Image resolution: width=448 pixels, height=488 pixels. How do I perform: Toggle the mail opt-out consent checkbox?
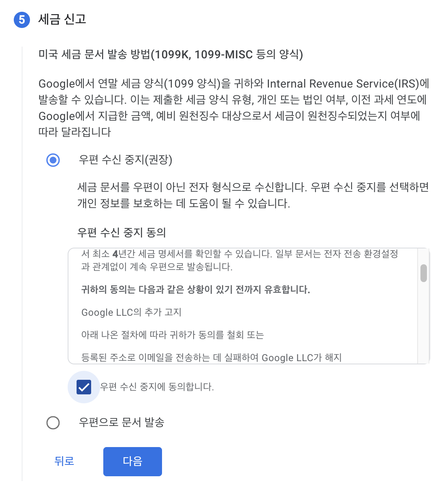click(x=84, y=387)
